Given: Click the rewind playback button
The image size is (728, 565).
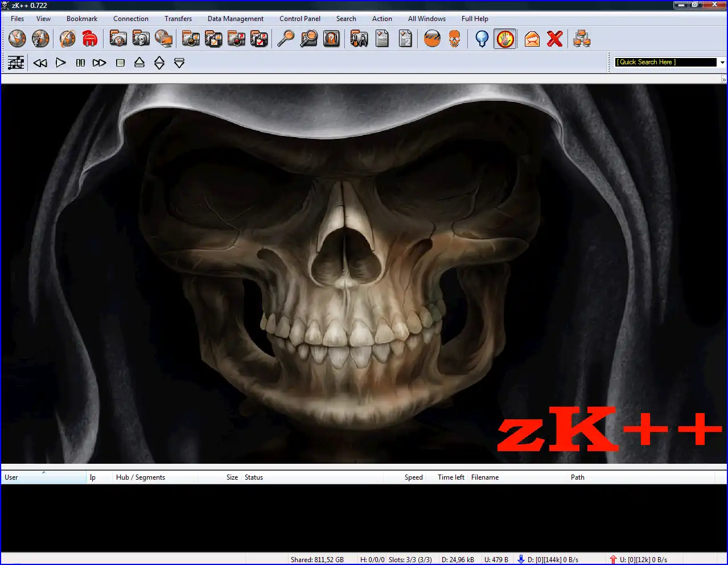Looking at the screenshot, I should click(x=40, y=63).
